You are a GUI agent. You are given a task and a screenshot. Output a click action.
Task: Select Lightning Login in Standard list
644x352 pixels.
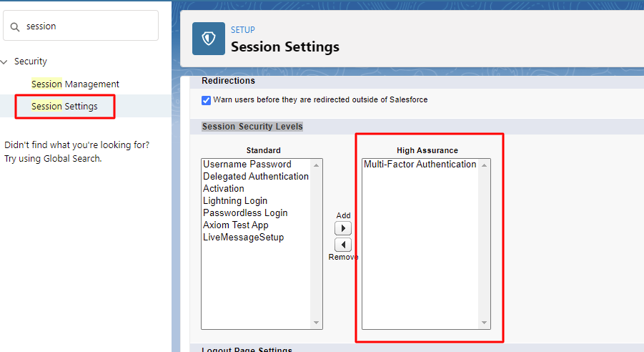(235, 200)
